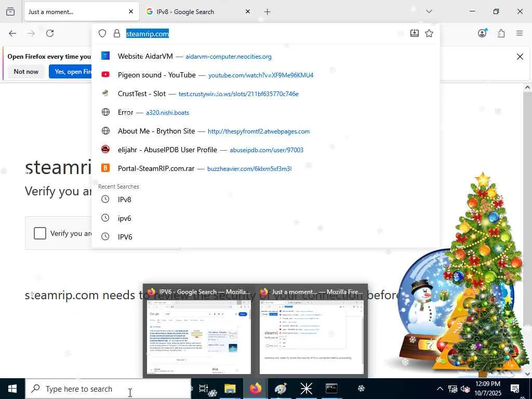
Task: Close the 'Just a moment...' tab
Action: [x=131, y=11]
